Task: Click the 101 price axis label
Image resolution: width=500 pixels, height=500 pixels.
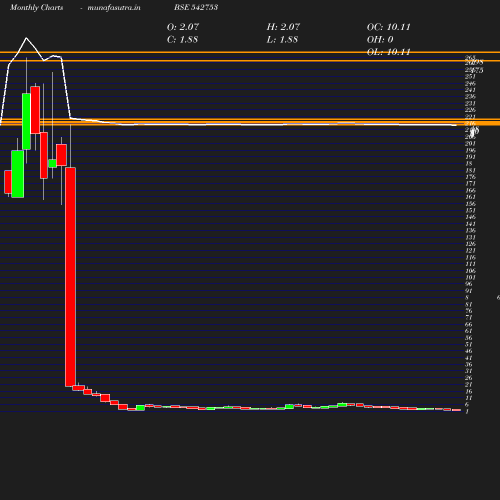Action: pos(470,277)
